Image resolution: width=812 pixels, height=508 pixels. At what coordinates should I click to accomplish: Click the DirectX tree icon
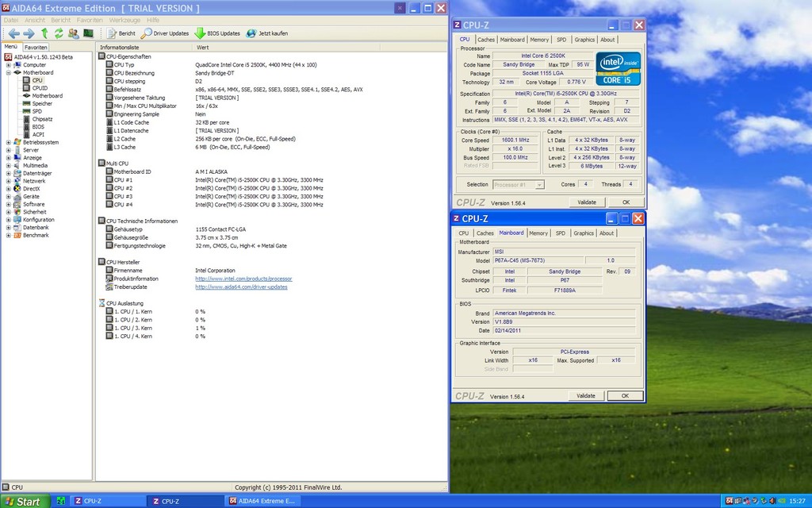coord(17,189)
